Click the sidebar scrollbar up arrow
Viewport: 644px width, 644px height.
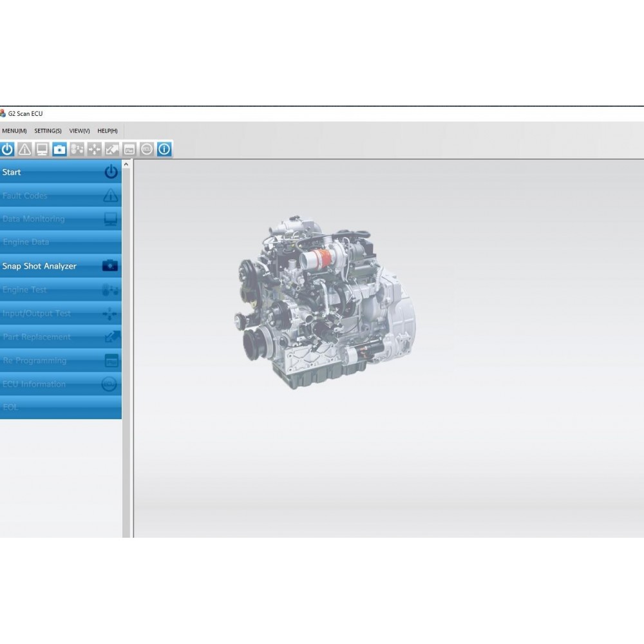[126, 163]
